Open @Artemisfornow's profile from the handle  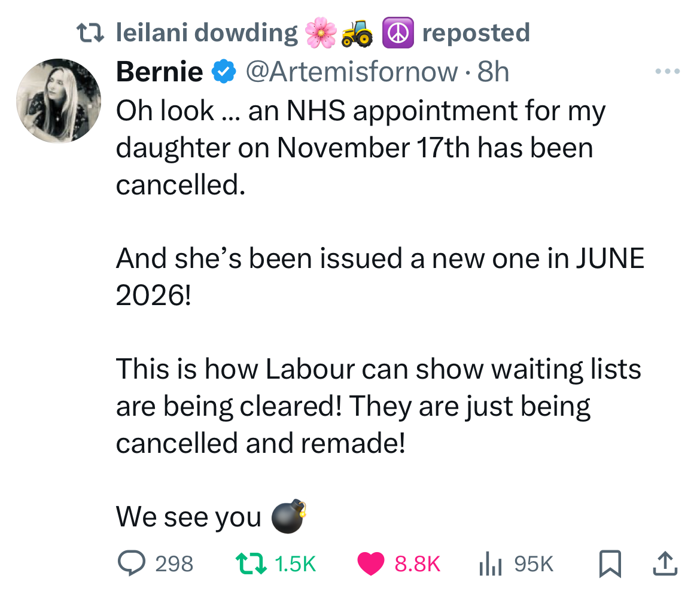click(x=352, y=71)
